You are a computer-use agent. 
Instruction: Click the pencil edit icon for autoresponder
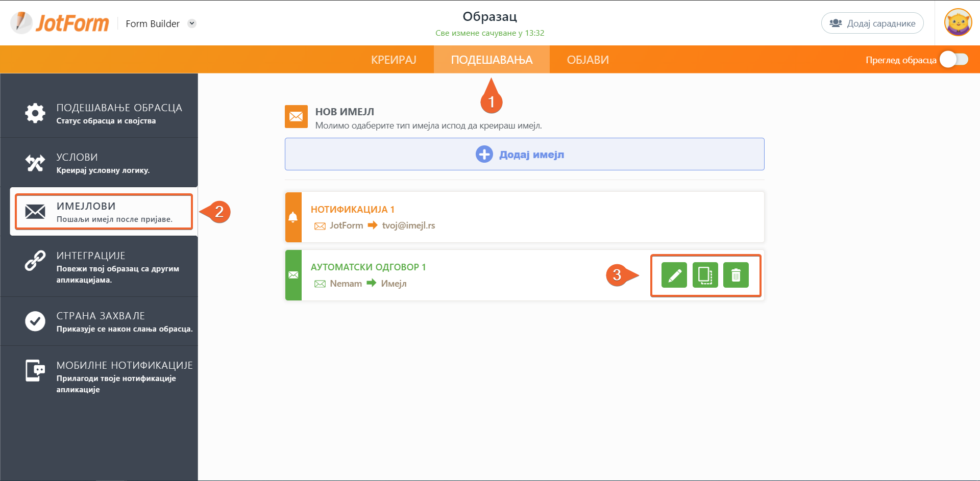coord(674,275)
